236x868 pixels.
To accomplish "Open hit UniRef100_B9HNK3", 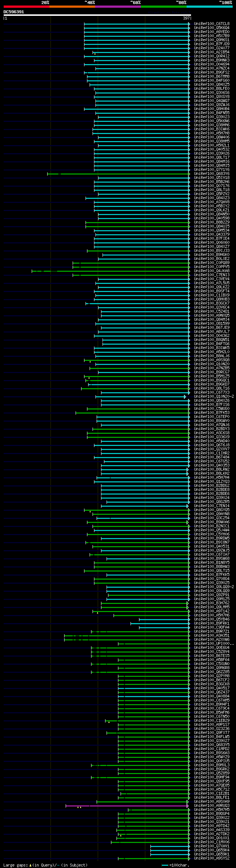I will tap(212, 60).
